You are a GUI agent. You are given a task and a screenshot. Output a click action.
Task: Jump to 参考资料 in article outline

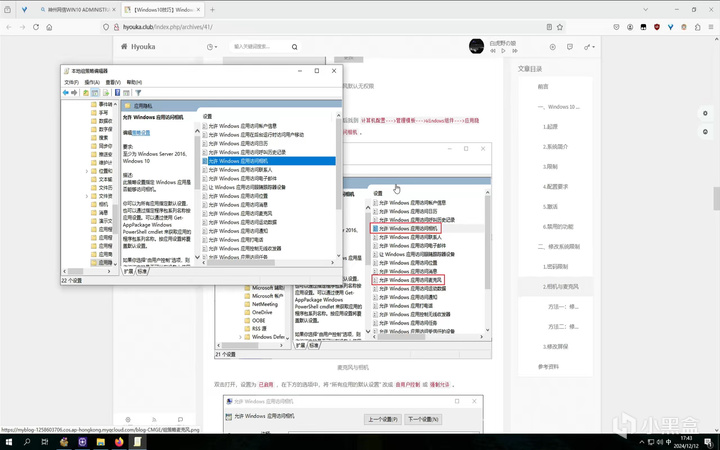point(548,366)
